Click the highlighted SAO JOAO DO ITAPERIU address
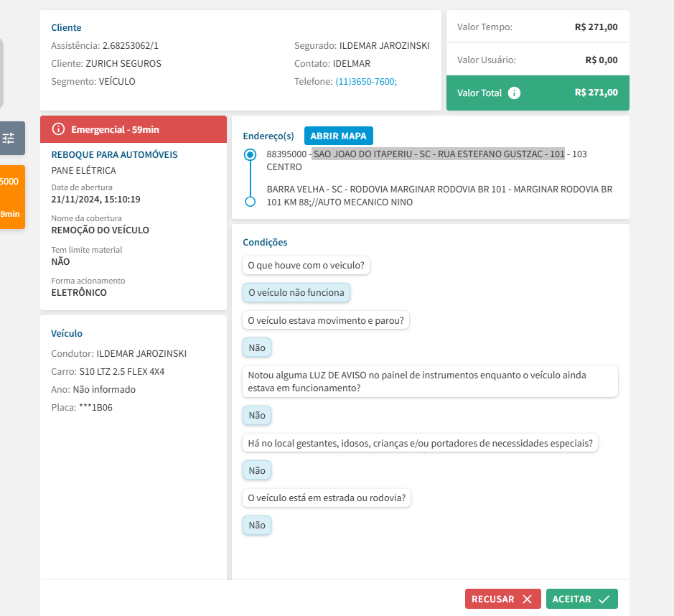The width and height of the screenshot is (674, 616). pos(439,154)
